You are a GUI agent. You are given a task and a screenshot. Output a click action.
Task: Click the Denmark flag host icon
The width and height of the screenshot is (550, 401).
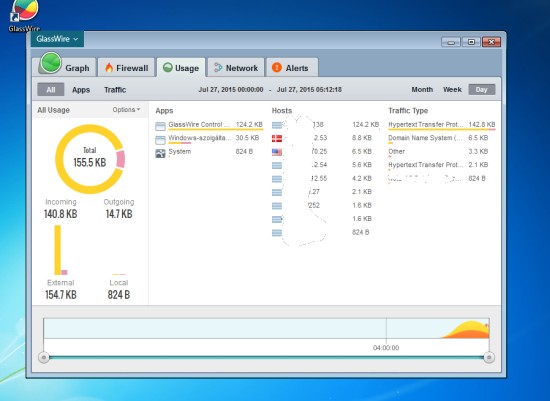coord(277,138)
